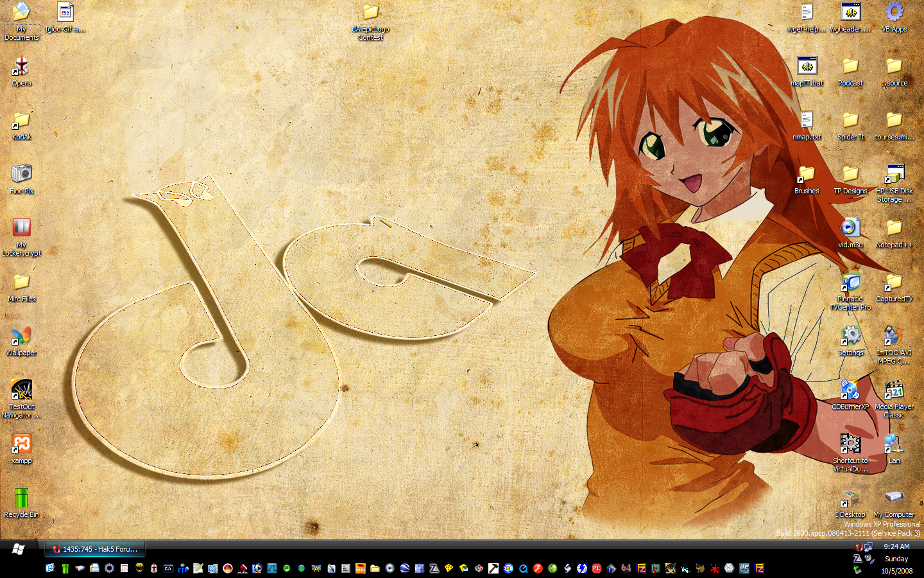924x578 pixels.
Task: Launch the xampp shortcut
Action: [21, 449]
